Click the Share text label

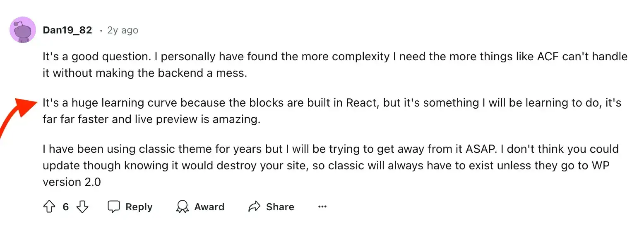(x=280, y=207)
